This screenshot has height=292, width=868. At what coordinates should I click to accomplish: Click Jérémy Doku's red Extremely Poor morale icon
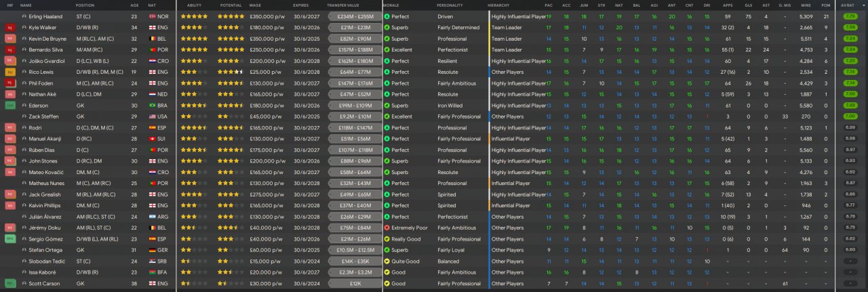387,228
